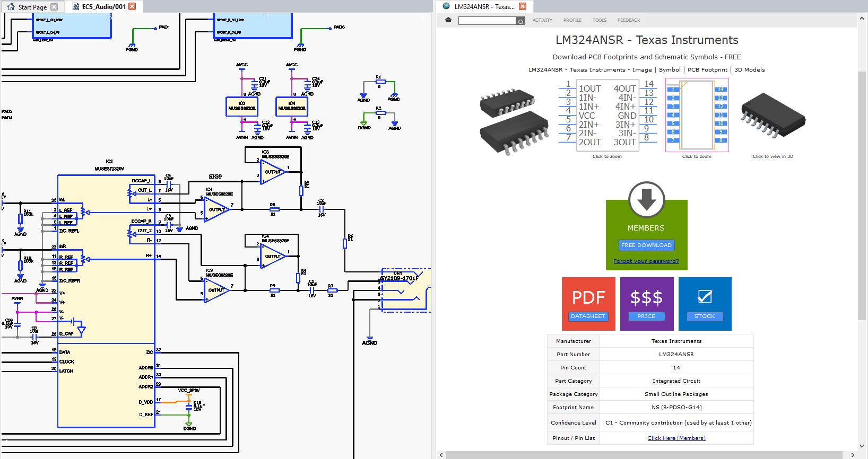Open the TOOLS menu
Image resolution: width=868 pixels, height=459 pixels.
pyautogui.click(x=600, y=20)
